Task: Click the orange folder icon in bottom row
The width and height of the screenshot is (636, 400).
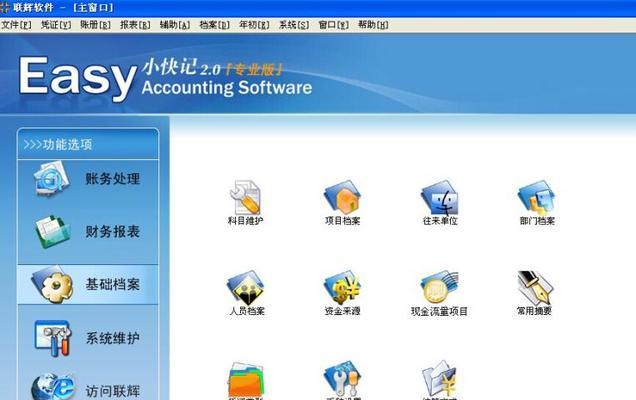Action: [246, 381]
